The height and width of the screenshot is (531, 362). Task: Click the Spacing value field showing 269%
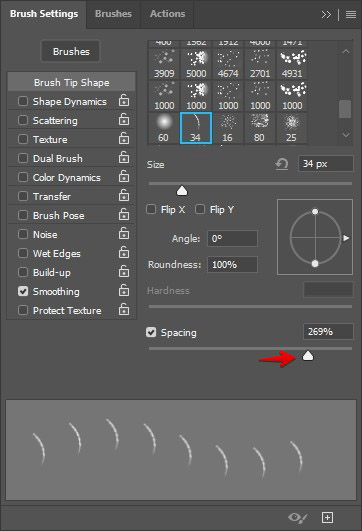pos(328,332)
